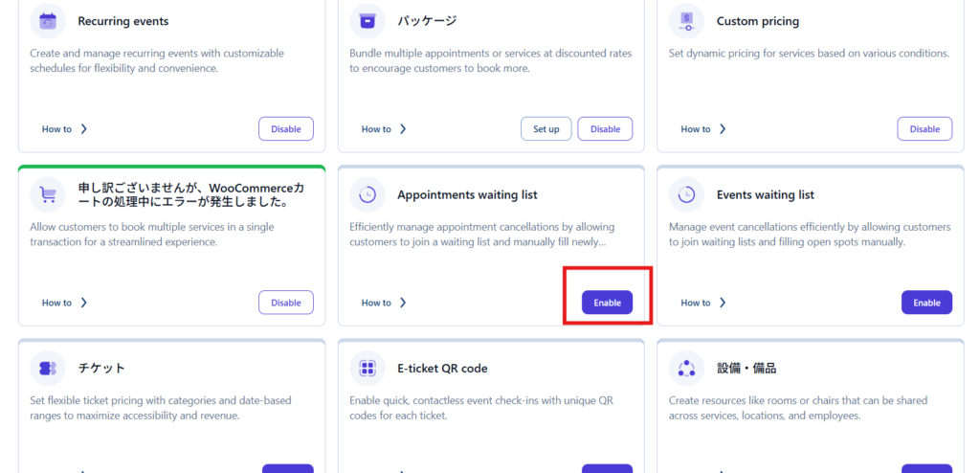
Task: Open How to for Recurring events
Action: (x=64, y=129)
